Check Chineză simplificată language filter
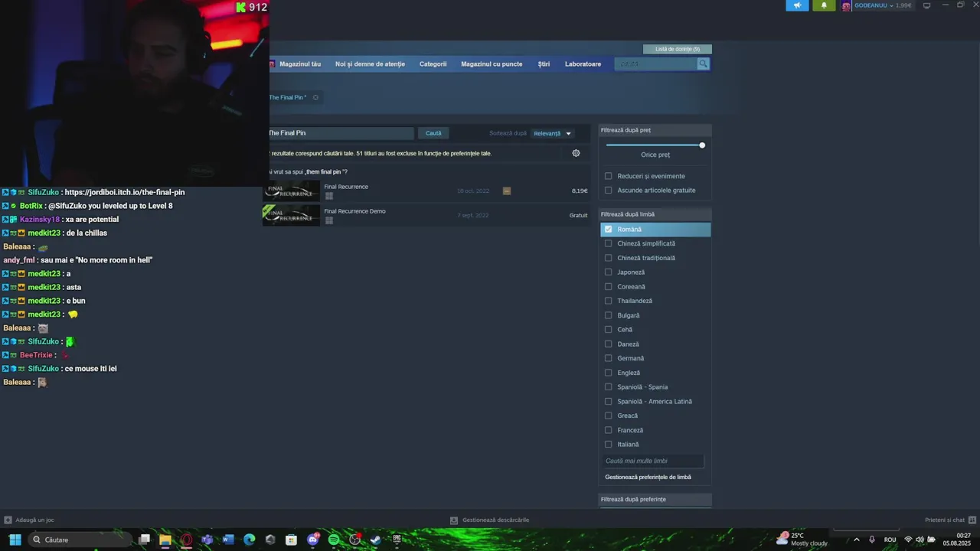The height and width of the screenshot is (551, 980). click(609, 243)
